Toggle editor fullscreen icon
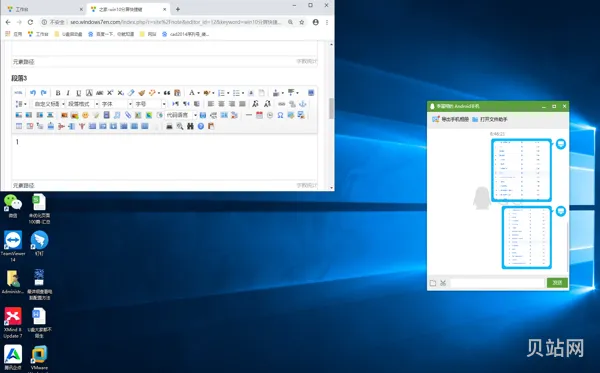This screenshot has height=373, width=600. (311, 93)
